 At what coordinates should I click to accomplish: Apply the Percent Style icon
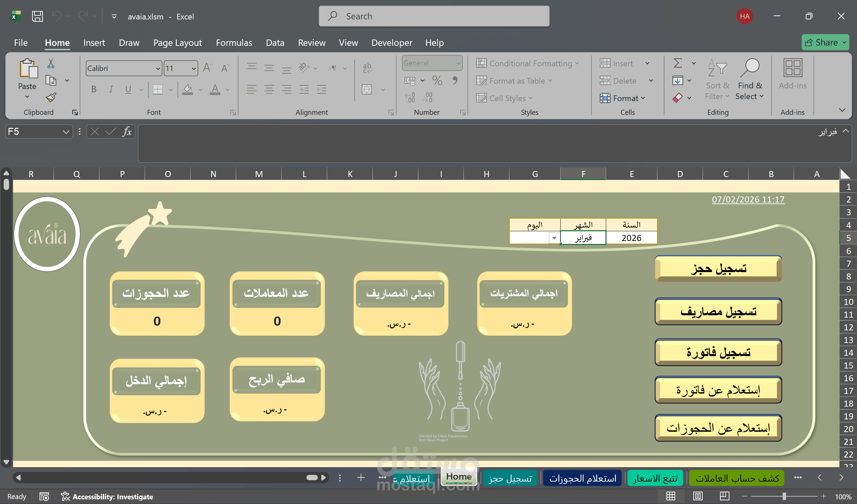(437, 81)
